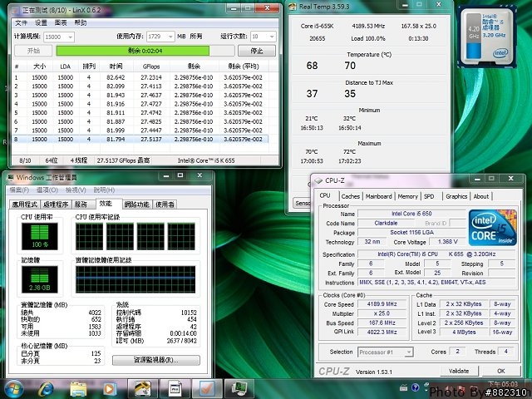This screenshot has width=532, height=399.
Task: Click the Core Speed 4189.9 MHz field
Action: click(x=382, y=304)
